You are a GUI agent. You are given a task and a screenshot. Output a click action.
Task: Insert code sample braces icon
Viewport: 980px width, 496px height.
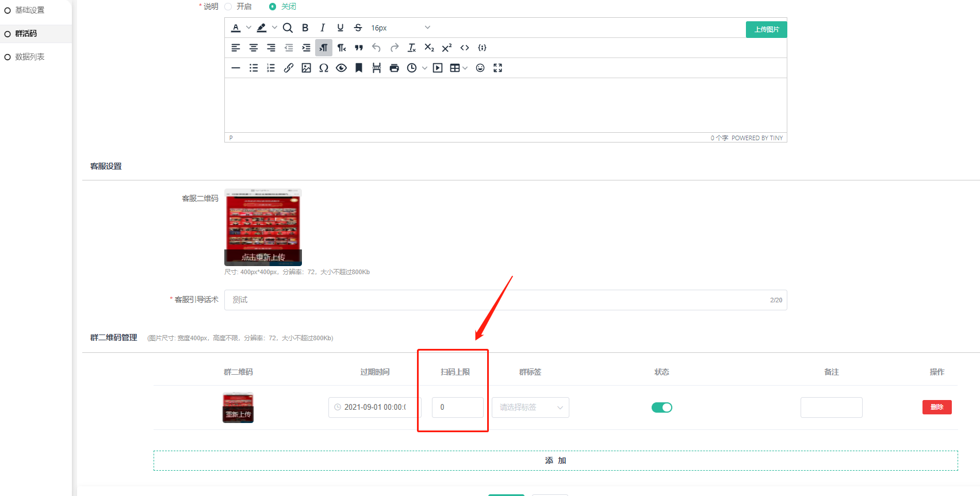tap(483, 48)
